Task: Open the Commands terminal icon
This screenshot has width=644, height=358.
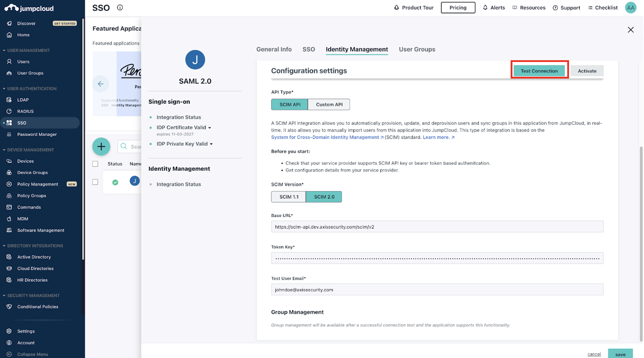Action: point(9,207)
